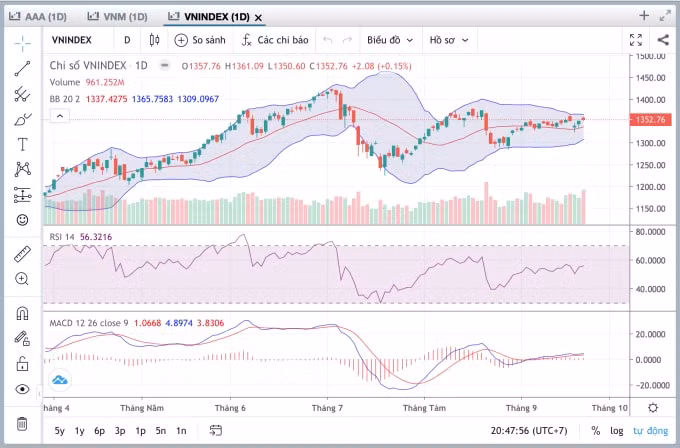Select the 1y time range

point(79,431)
